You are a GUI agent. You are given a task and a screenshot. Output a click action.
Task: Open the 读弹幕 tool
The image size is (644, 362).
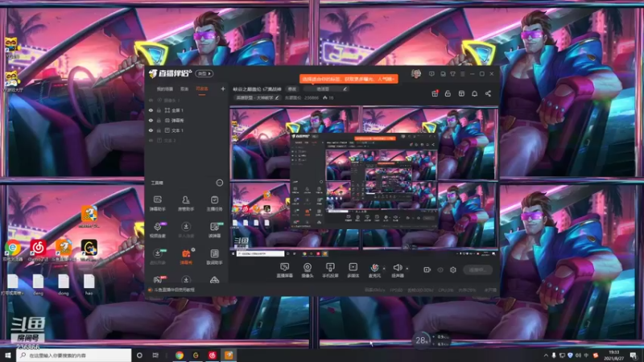click(214, 230)
